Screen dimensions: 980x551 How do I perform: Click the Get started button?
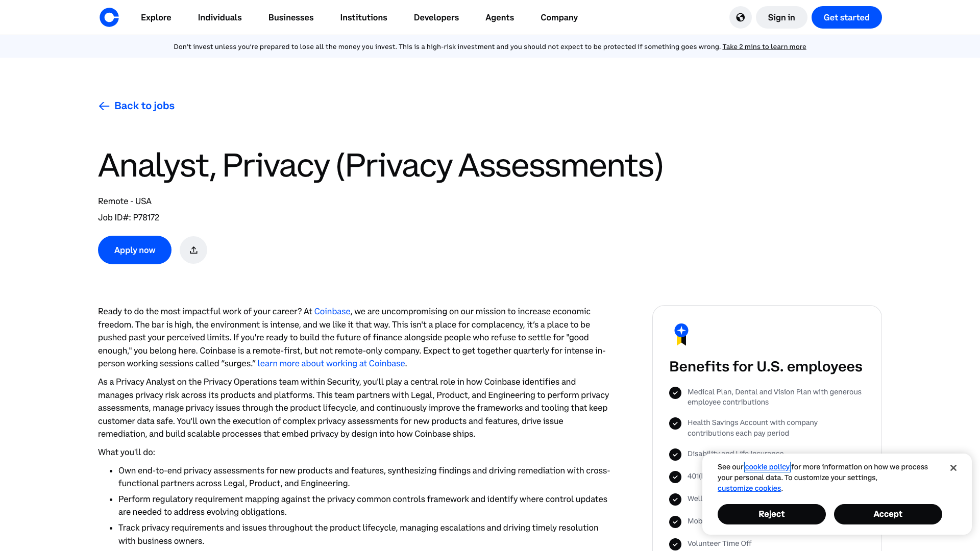click(x=847, y=17)
